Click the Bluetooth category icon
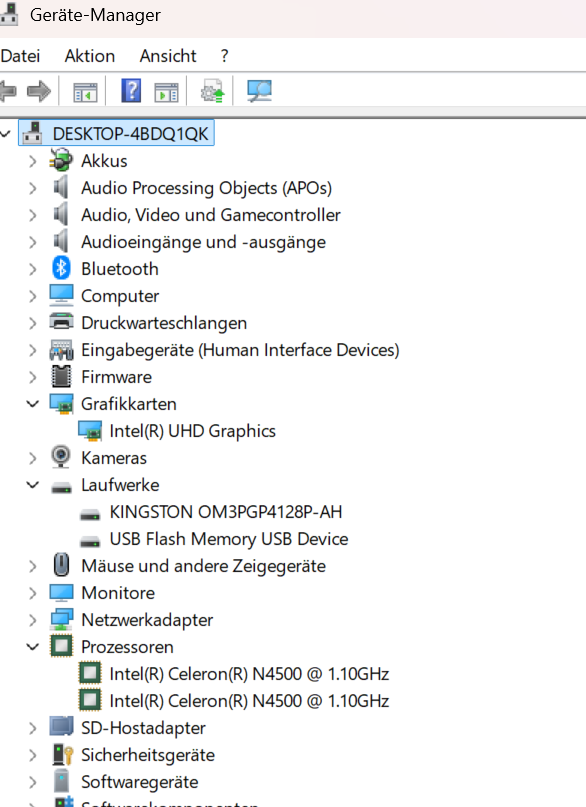 [x=61, y=269]
